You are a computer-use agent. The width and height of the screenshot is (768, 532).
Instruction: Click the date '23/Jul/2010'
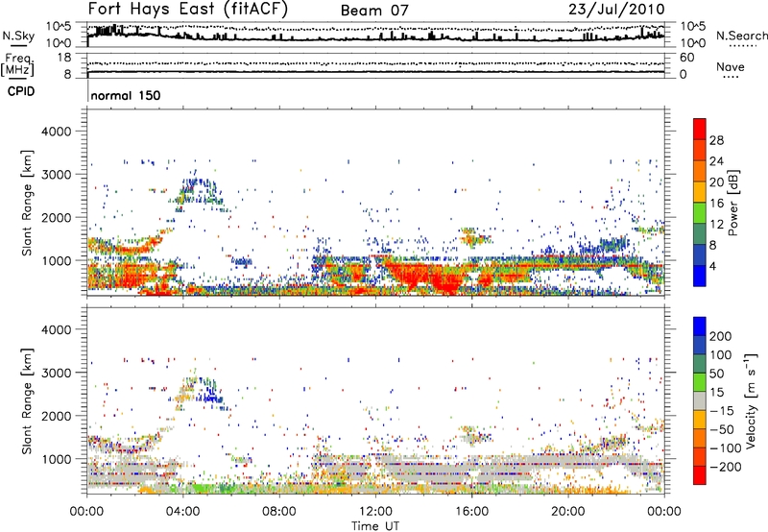coord(616,10)
